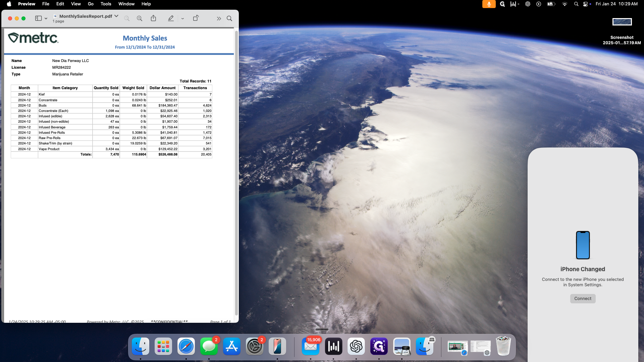Open the black audio bars app in Dock
This screenshot has height=362, width=644.
coord(333,346)
